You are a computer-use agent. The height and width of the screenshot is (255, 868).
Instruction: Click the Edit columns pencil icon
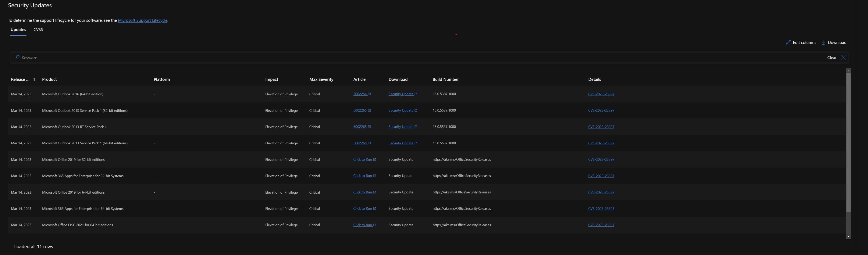click(x=788, y=42)
